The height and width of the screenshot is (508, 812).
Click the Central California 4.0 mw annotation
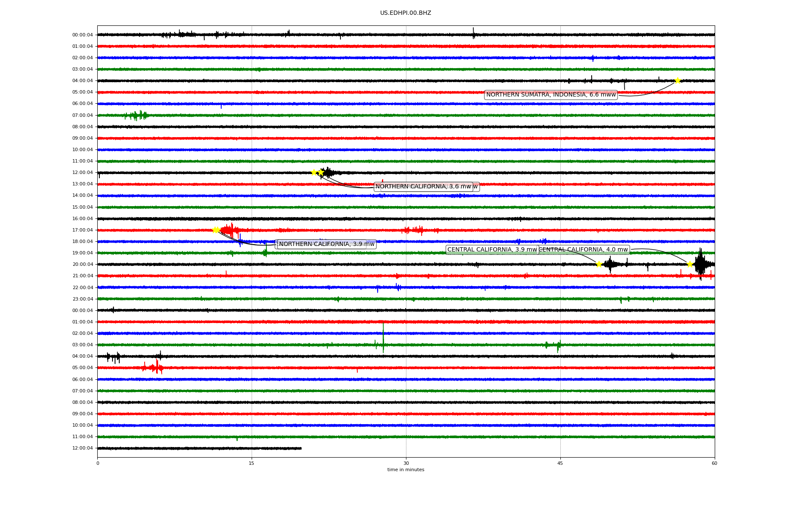click(x=584, y=250)
